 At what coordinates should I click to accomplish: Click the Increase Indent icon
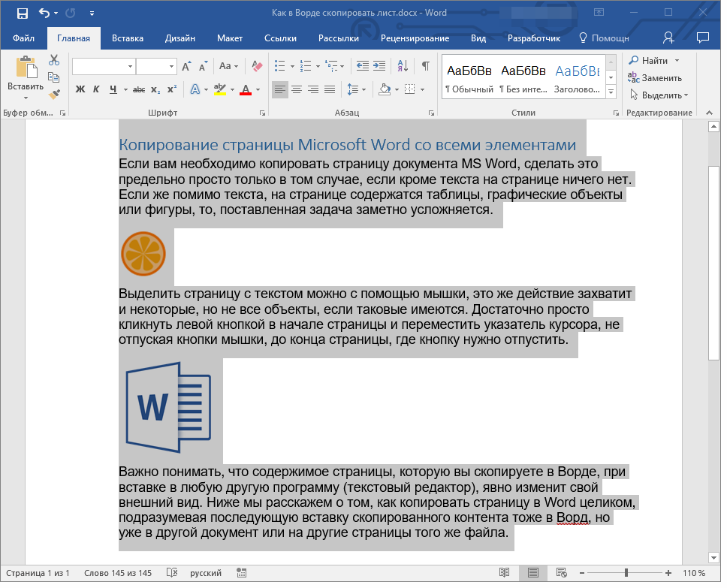379,66
